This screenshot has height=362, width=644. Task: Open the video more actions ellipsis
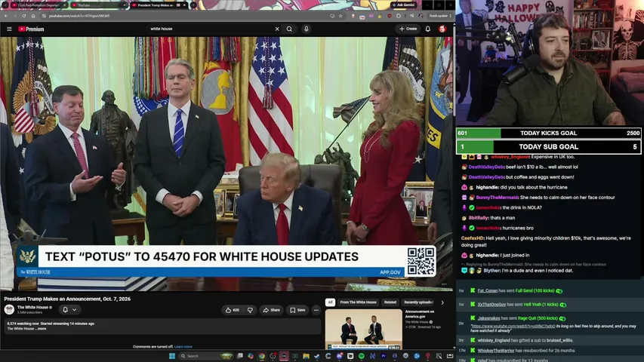[x=316, y=310]
